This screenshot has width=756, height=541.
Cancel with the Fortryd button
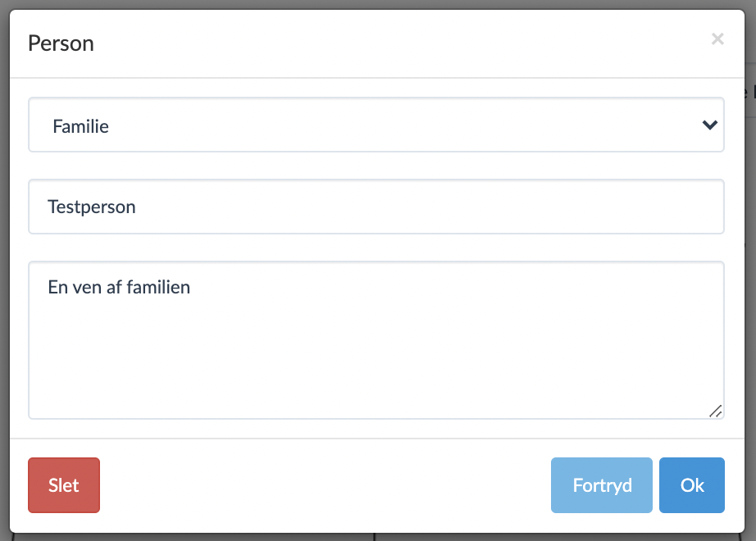[x=602, y=485]
